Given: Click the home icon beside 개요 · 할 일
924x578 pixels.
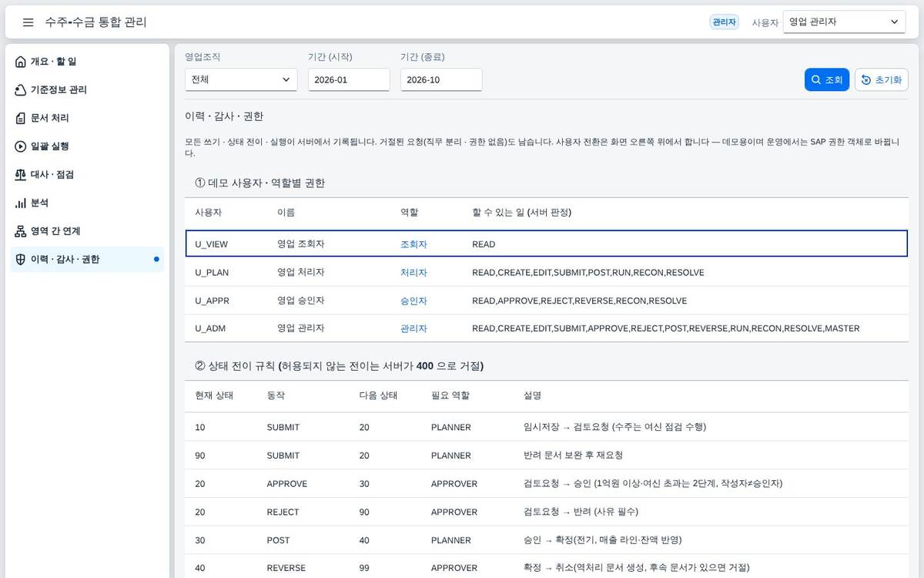Looking at the screenshot, I should pos(21,62).
